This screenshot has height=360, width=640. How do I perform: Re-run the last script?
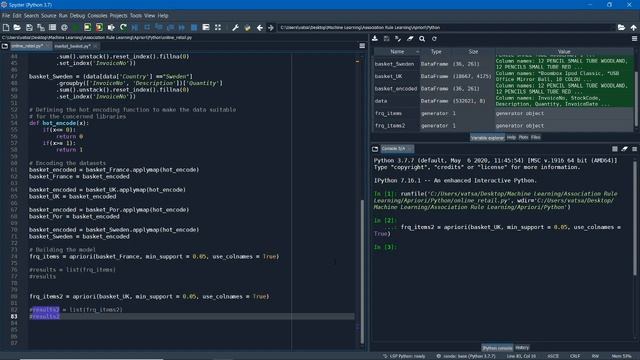(x=123, y=27)
